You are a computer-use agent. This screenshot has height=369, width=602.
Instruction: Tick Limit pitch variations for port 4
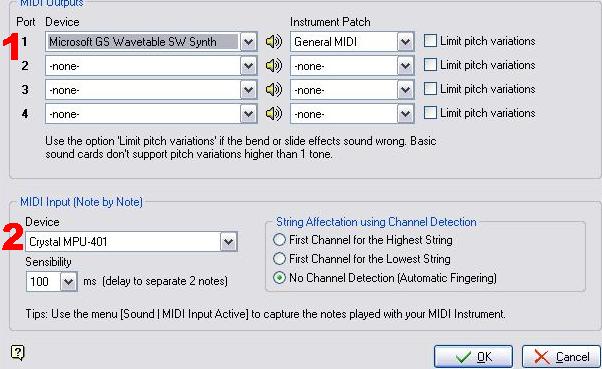430,113
